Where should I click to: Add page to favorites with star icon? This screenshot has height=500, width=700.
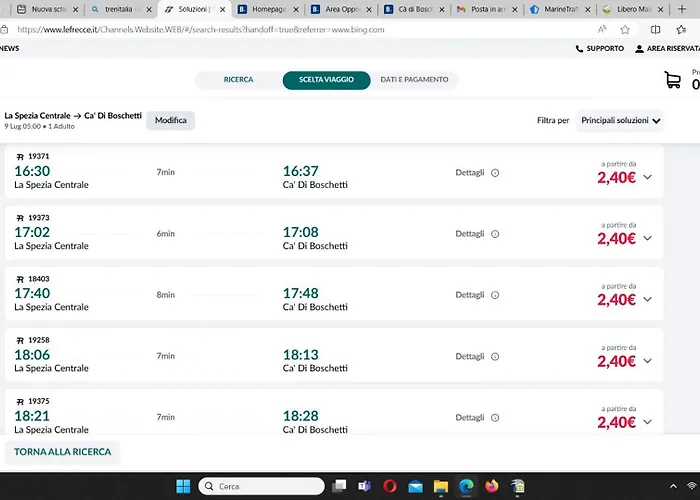tap(626, 30)
